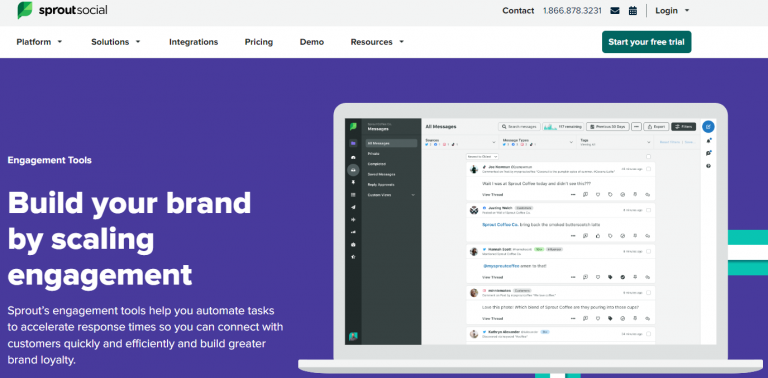Image resolution: width=768 pixels, height=378 pixels.
Task: Click the Filters button
Action: [683, 127]
